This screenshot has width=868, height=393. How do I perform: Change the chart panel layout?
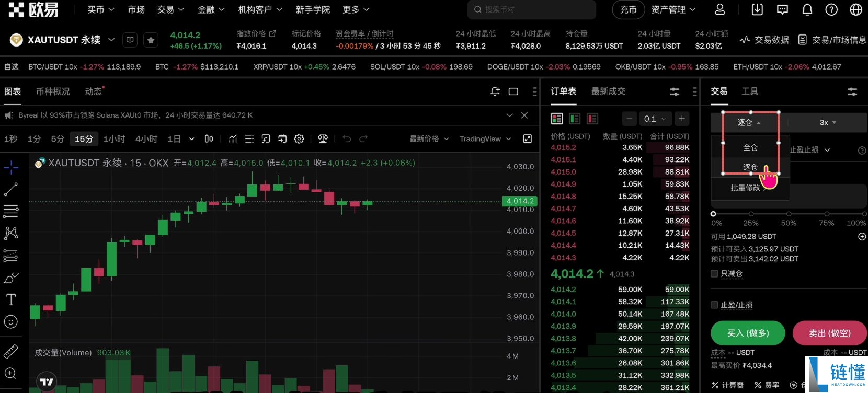click(513, 91)
